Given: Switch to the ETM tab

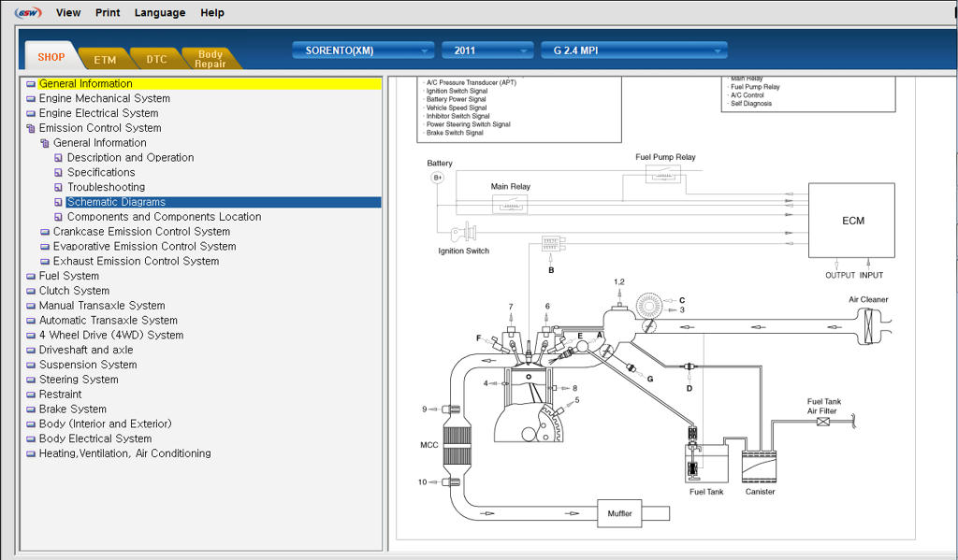Looking at the screenshot, I should [x=105, y=59].
